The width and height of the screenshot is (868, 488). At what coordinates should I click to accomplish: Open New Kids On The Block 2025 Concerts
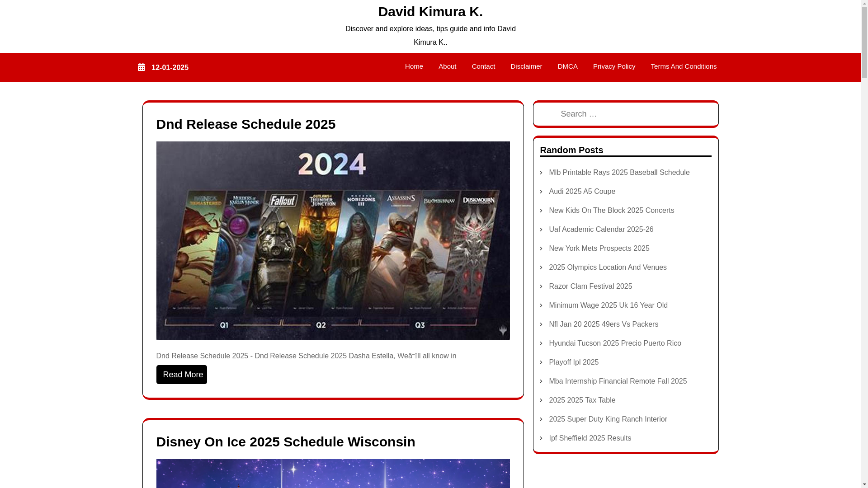click(x=611, y=211)
